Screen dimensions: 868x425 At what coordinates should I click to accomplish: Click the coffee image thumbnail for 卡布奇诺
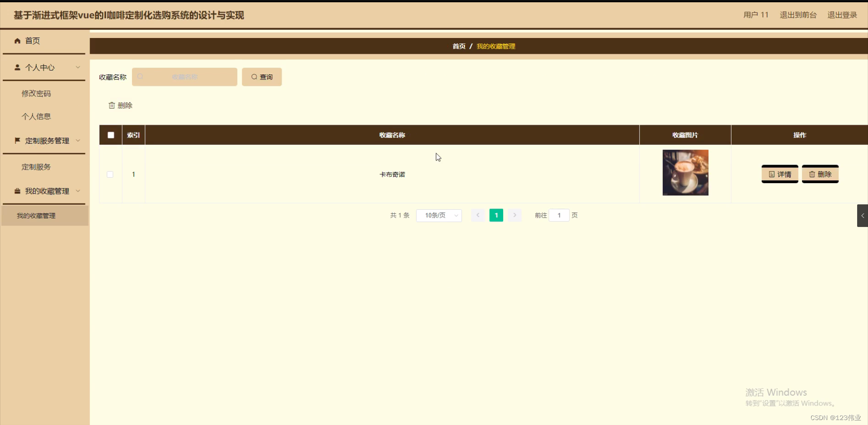[685, 173]
